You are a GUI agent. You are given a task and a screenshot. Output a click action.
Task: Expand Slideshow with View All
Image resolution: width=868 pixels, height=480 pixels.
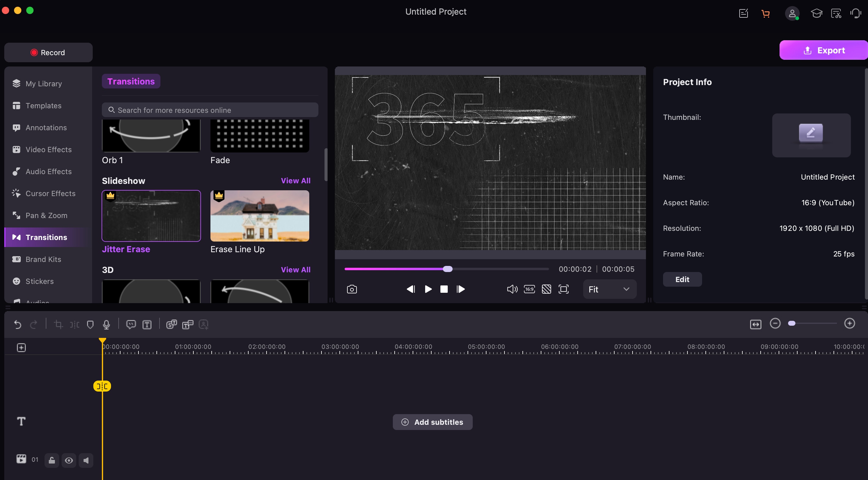pos(296,181)
